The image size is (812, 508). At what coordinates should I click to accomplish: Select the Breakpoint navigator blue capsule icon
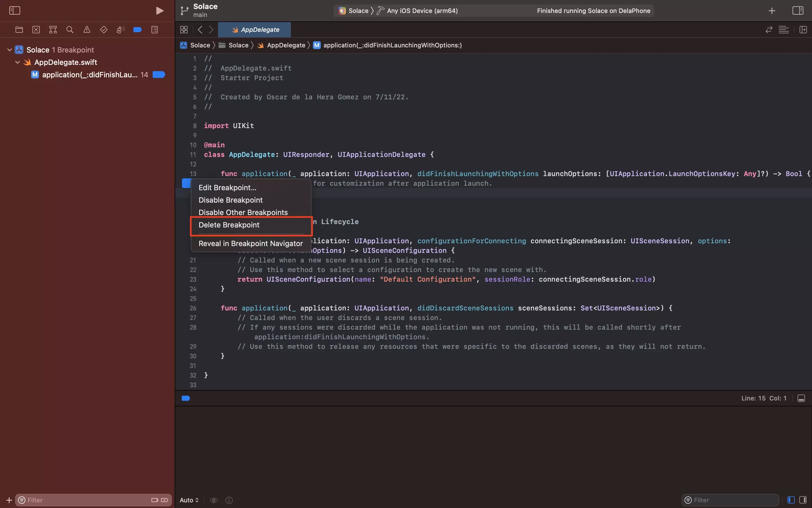(x=137, y=30)
